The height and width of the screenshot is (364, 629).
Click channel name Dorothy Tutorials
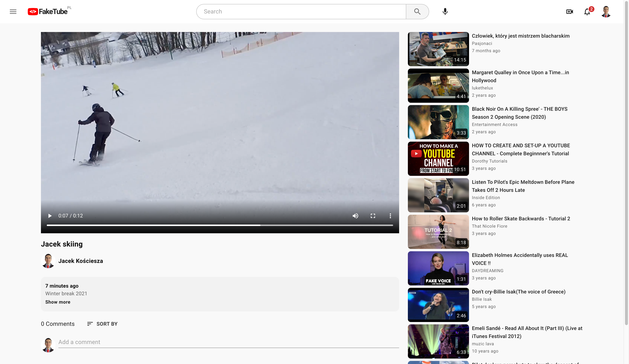point(489,161)
